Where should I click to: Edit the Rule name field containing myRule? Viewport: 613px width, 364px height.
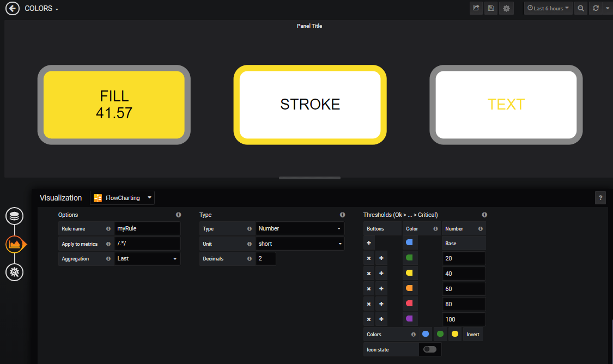click(x=147, y=228)
